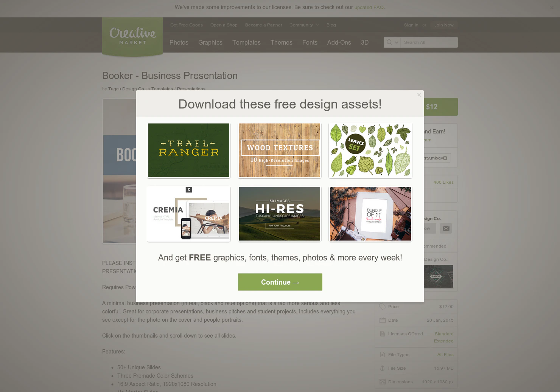Click the calendar Date icon
560x392 pixels.
pos(383,320)
